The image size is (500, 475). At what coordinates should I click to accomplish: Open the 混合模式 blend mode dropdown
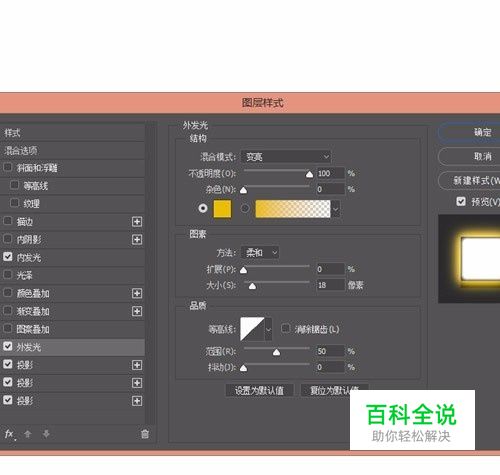point(286,157)
